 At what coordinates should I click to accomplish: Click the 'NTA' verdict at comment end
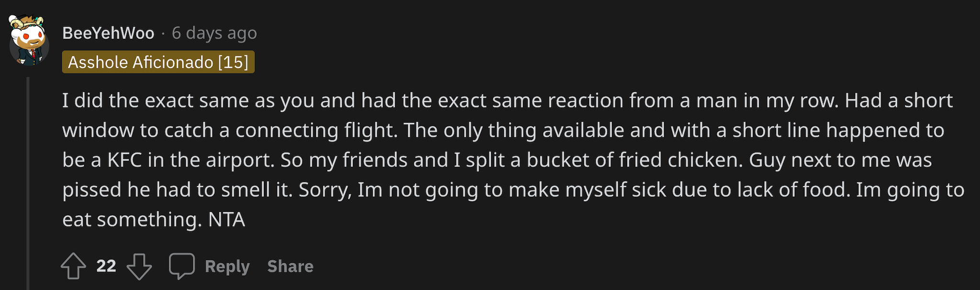click(x=227, y=220)
